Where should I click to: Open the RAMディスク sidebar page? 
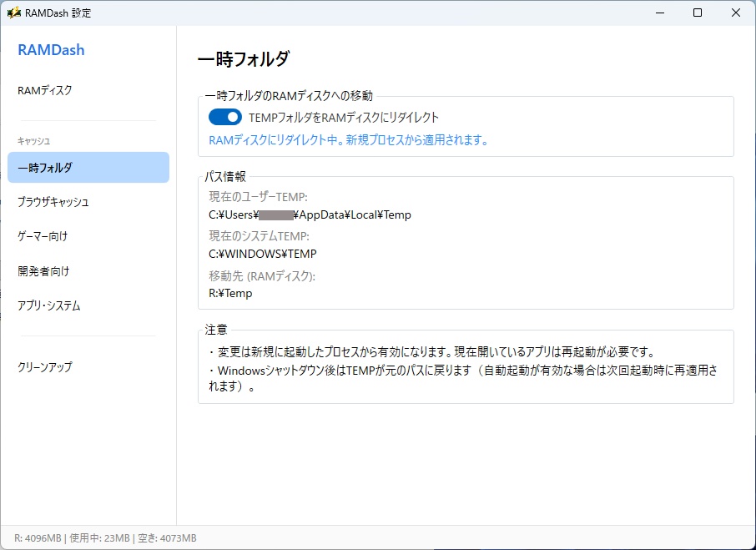pyautogui.click(x=88, y=90)
